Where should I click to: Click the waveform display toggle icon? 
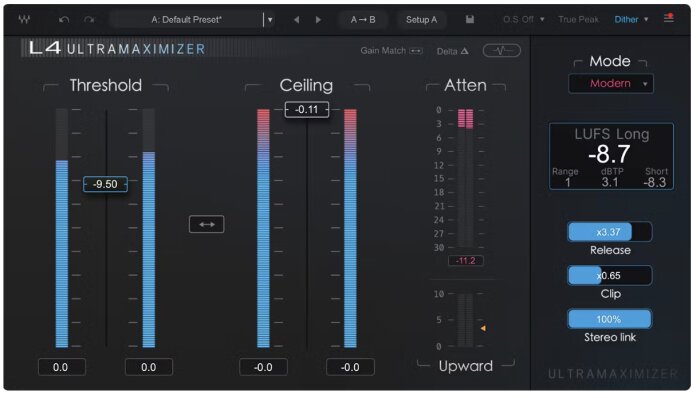(501, 50)
